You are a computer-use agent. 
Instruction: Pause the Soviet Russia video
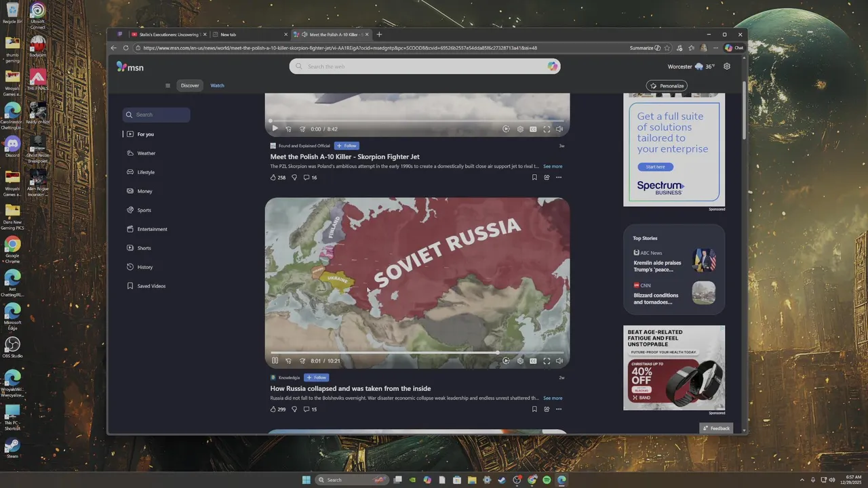coord(275,361)
